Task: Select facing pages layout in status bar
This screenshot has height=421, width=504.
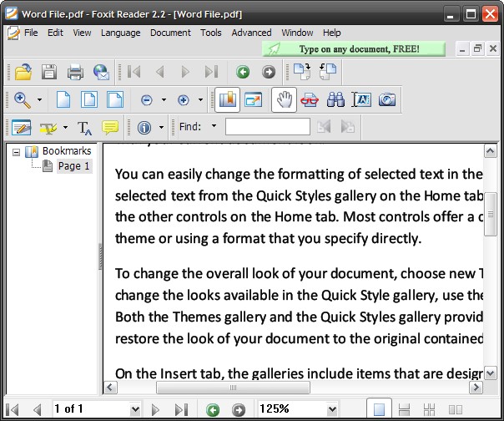Action: pyautogui.click(x=455, y=409)
